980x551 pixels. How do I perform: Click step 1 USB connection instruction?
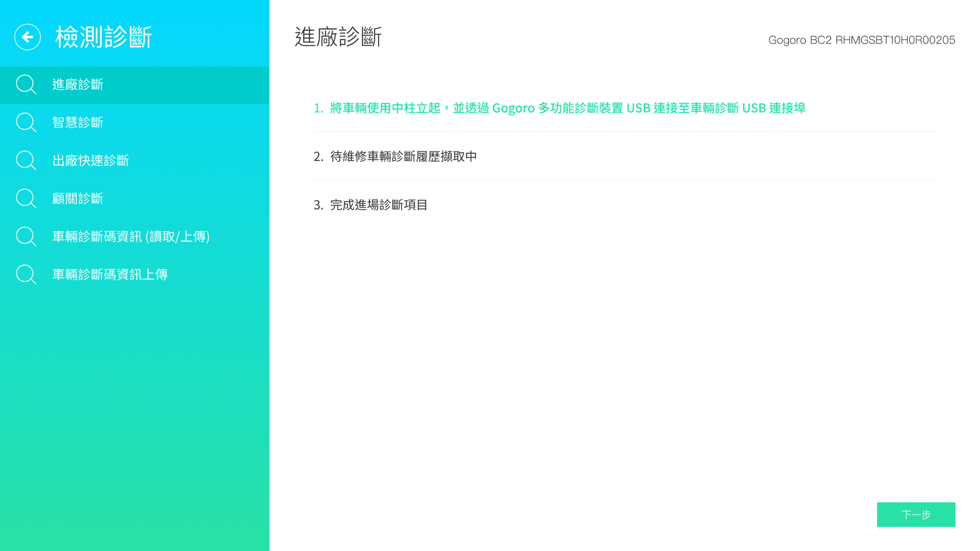point(559,108)
